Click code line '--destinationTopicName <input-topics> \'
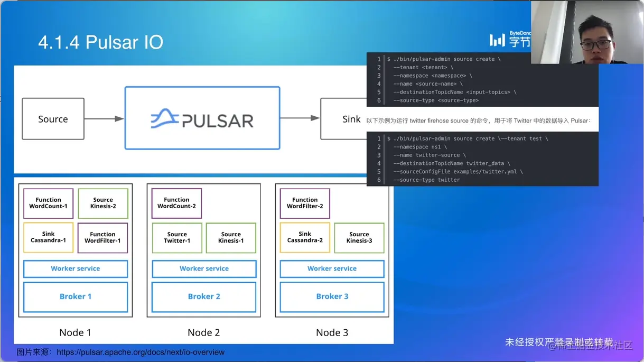The image size is (644, 362). [x=455, y=92]
